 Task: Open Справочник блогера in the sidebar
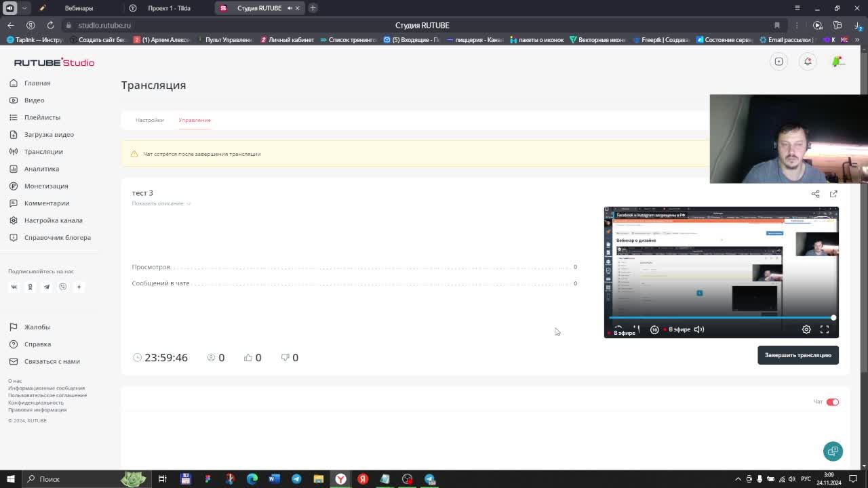(x=50, y=237)
